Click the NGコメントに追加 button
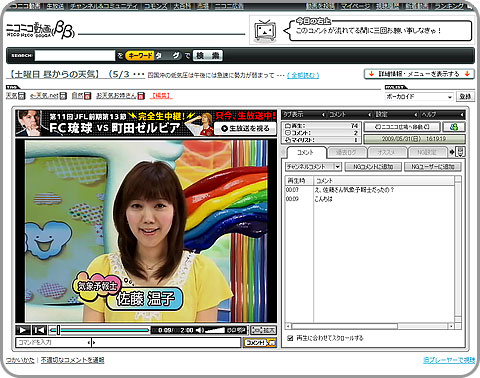The width and height of the screenshot is (480, 378). 373,167
